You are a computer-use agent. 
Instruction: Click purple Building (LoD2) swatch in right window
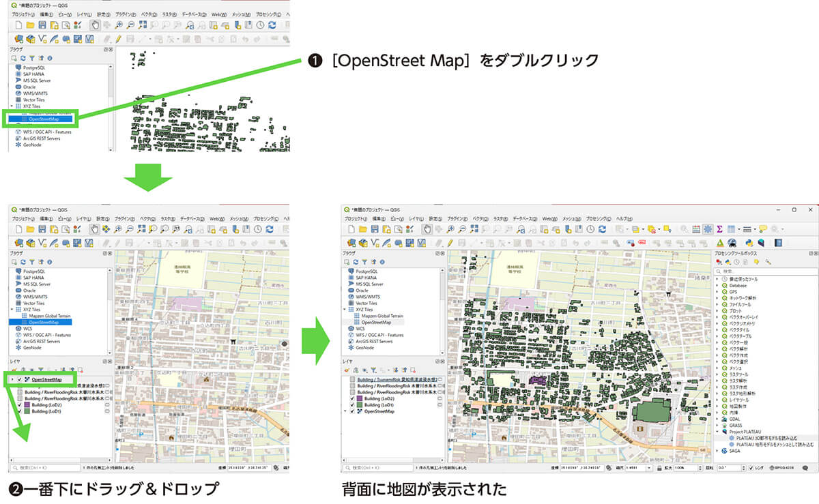click(x=360, y=398)
